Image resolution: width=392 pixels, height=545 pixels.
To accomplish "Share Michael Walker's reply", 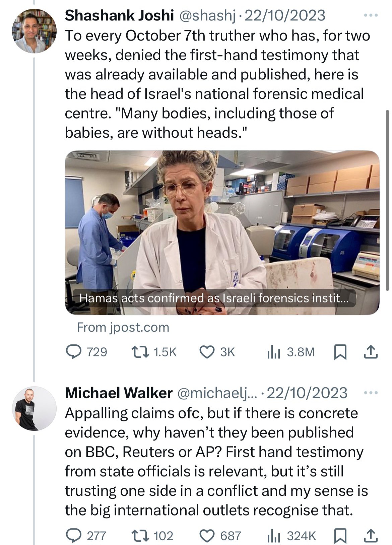I will 371,536.
